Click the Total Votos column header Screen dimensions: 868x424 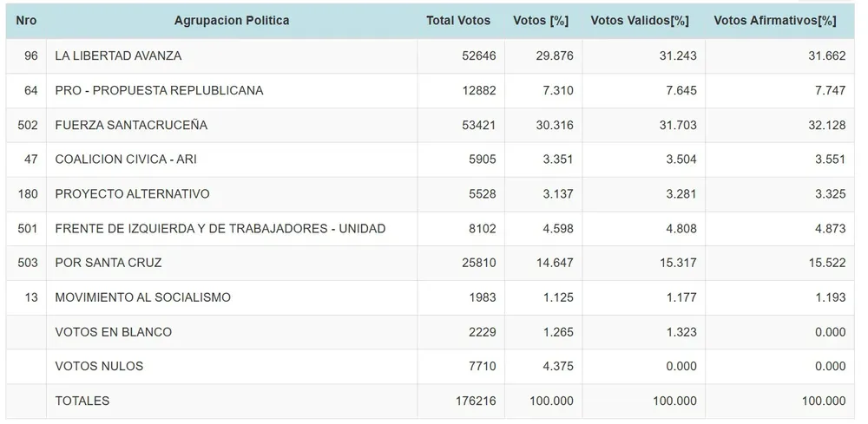tap(458, 20)
